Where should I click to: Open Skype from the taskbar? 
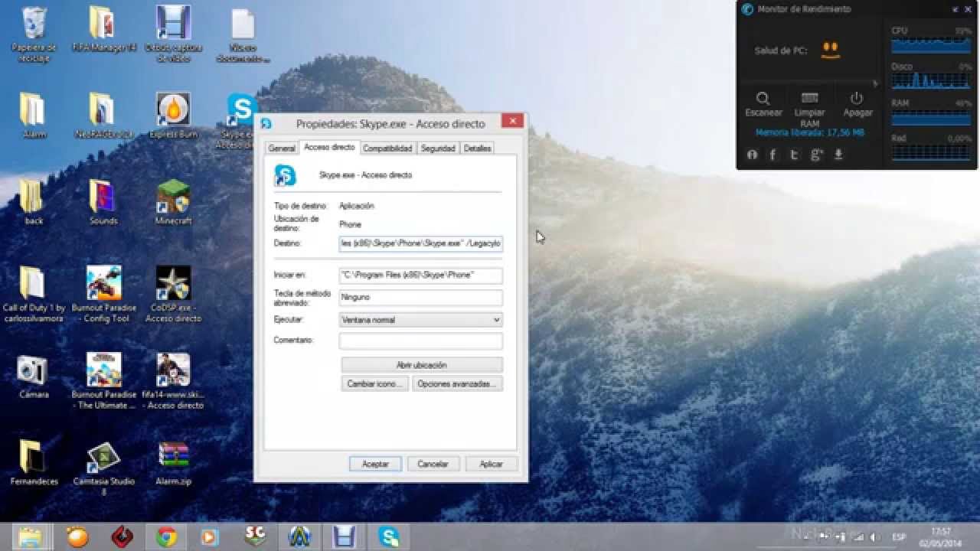[x=389, y=537]
